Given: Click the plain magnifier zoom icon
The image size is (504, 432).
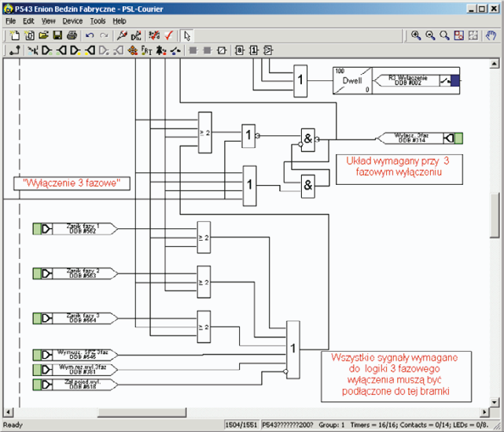Looking at the screenshot, I should click(x=444, y=35).
